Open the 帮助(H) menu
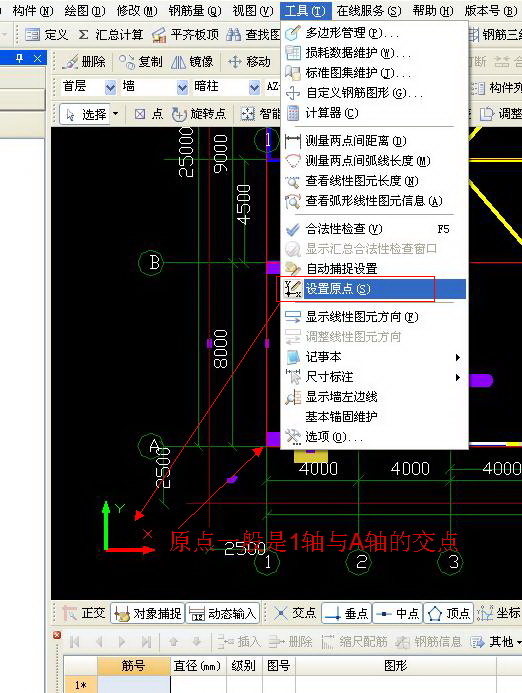Screen dimensions: 522x693 (x=433, y=10)
